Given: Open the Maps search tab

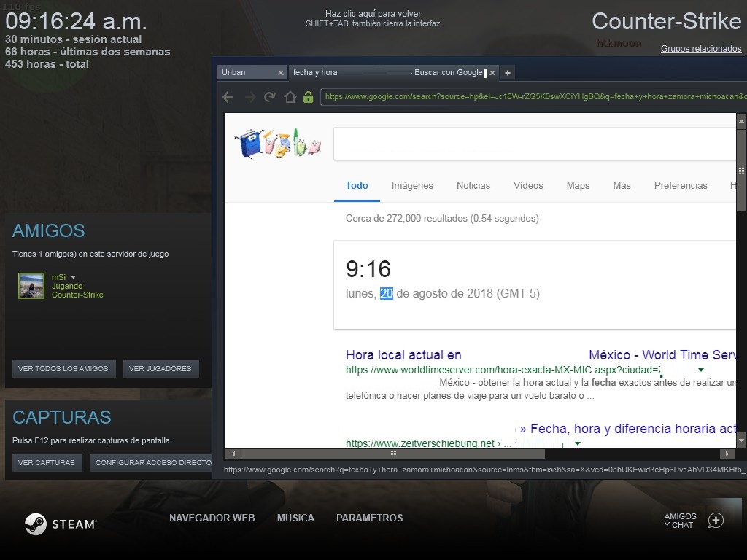Looking at the screenshot, I should tap(578, 186).
